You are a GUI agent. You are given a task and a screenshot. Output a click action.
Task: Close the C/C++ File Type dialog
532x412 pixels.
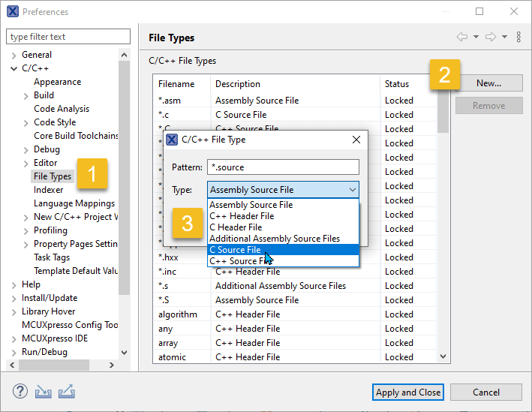point(356,140)
